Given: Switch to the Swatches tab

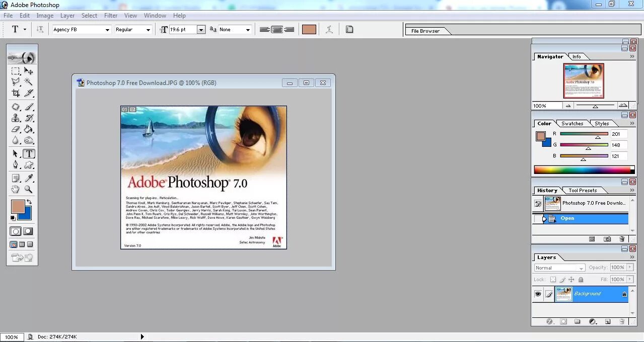Looking at the screenshot, I should (x=573, y=123).
